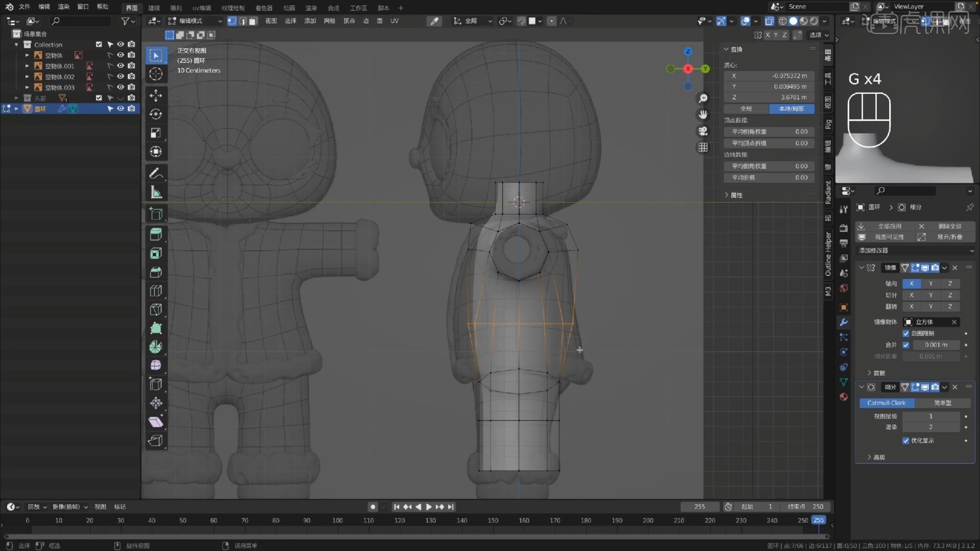Click the viewport pan hand icon
Screen dimensions: 980x551
click(x=703, y=115)
